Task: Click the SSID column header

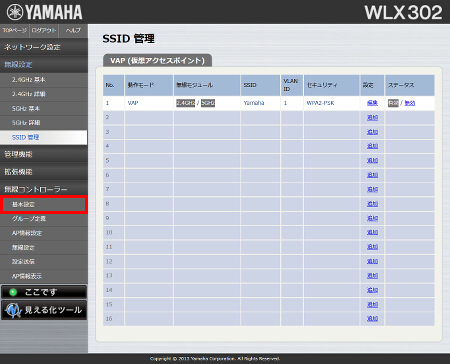Action: [260, 85]
